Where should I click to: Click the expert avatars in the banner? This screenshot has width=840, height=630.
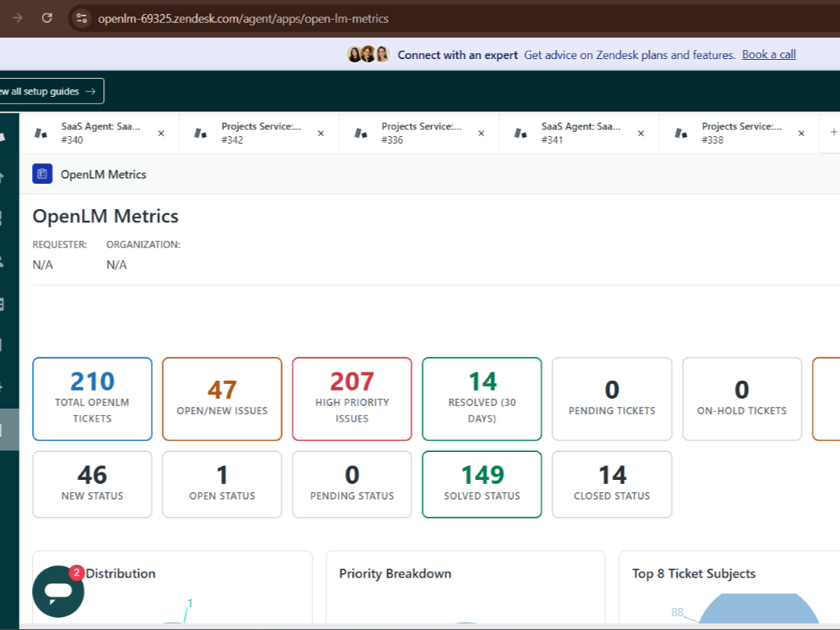(x=367, y=54)
